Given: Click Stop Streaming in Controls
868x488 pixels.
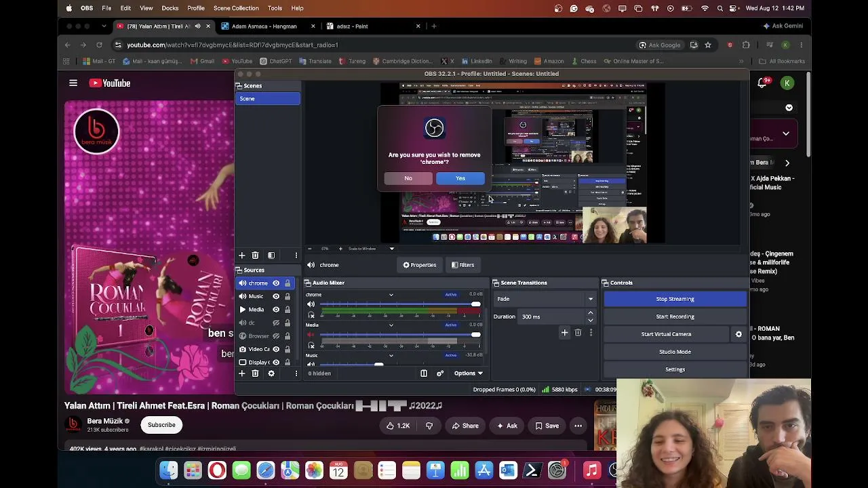Looking at the screenshot, I should (675, 299).
